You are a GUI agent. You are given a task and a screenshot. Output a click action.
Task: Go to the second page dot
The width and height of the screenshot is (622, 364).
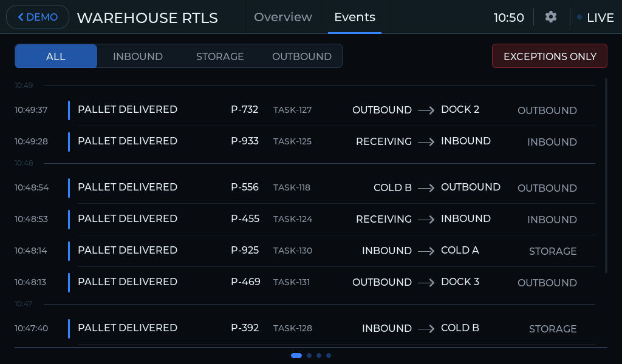tap(309, 356)
